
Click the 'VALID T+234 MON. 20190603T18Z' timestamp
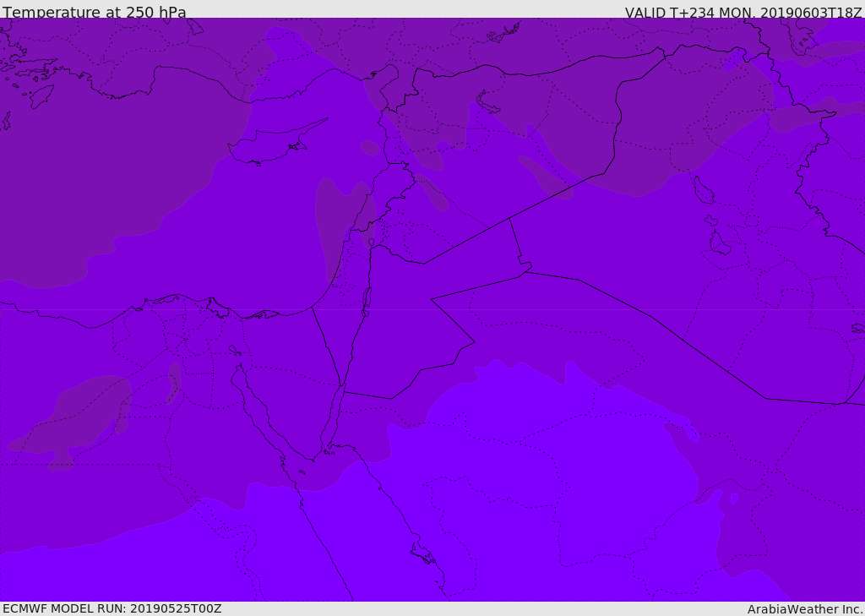(743, 12)
